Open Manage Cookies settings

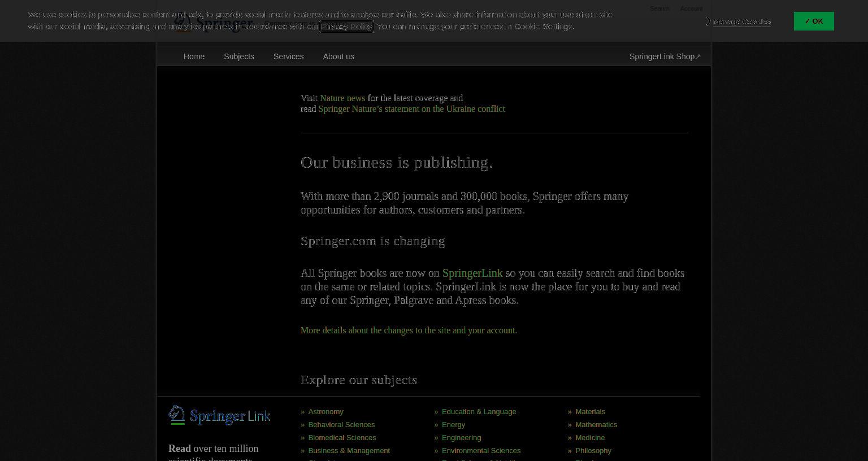click(741, 22)
